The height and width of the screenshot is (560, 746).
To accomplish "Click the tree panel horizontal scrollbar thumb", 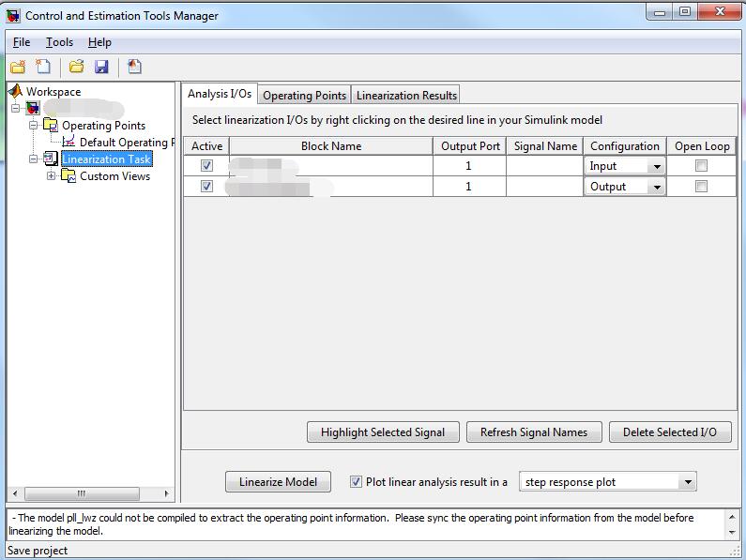I will point(82,493).
